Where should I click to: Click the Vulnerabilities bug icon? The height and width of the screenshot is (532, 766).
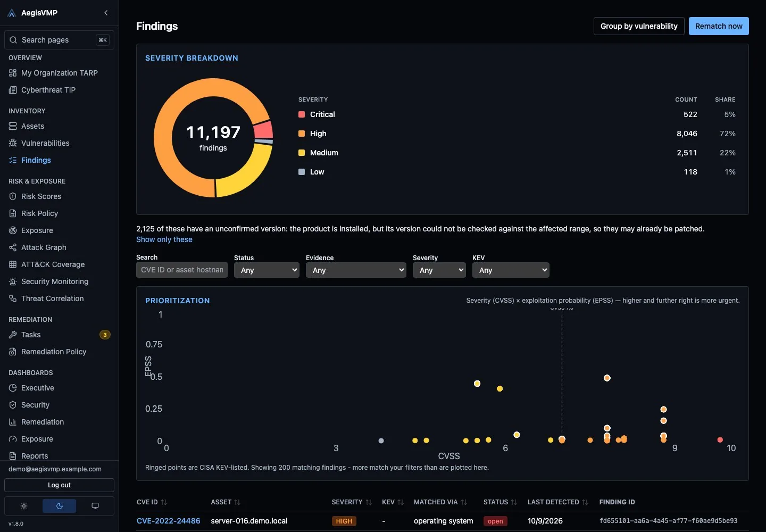click(x=13, y=143)
